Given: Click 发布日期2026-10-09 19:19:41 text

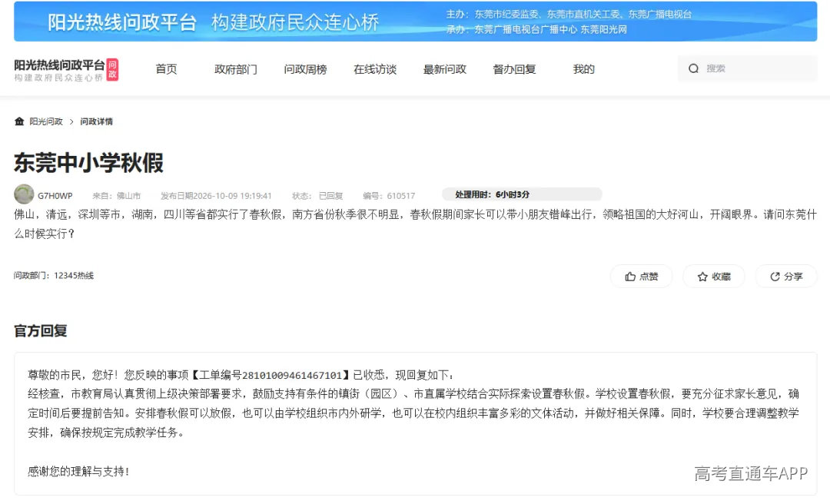Looking at the screenshot, I should click(x=216, y=196).
